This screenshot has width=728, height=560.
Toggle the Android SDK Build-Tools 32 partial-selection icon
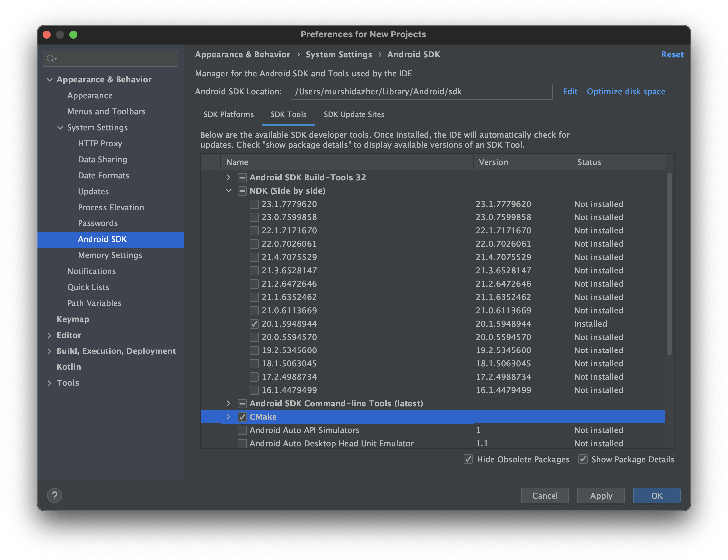[242, 177]
